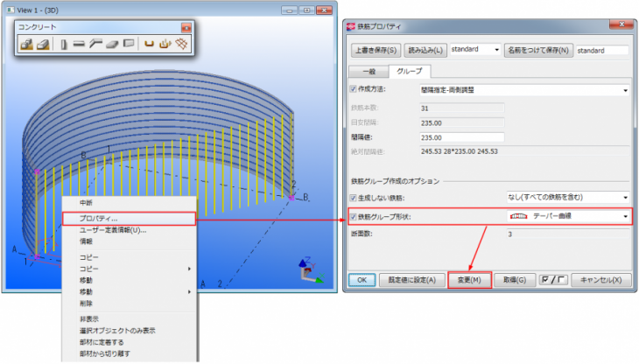Choose 削除 from the context menu

tap(130, 304)
